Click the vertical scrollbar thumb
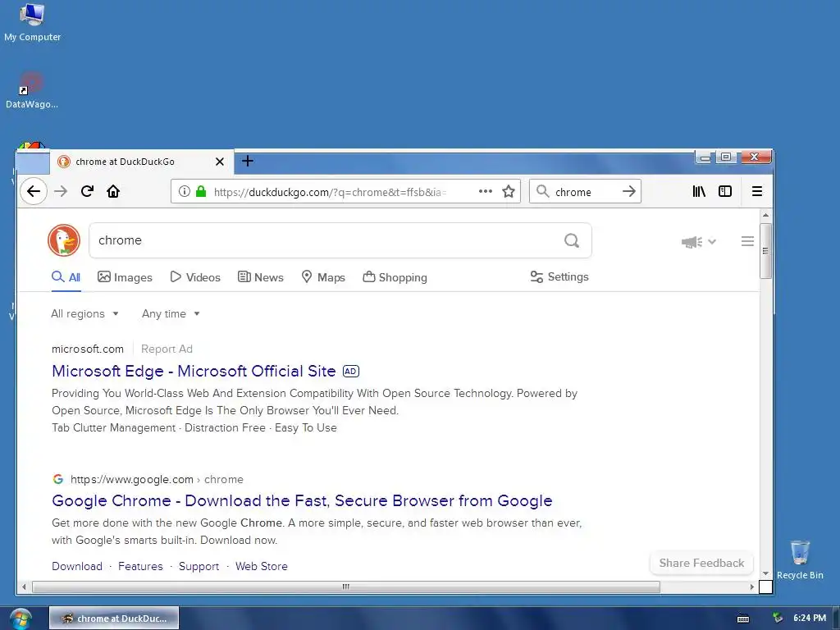 point(765,251)
